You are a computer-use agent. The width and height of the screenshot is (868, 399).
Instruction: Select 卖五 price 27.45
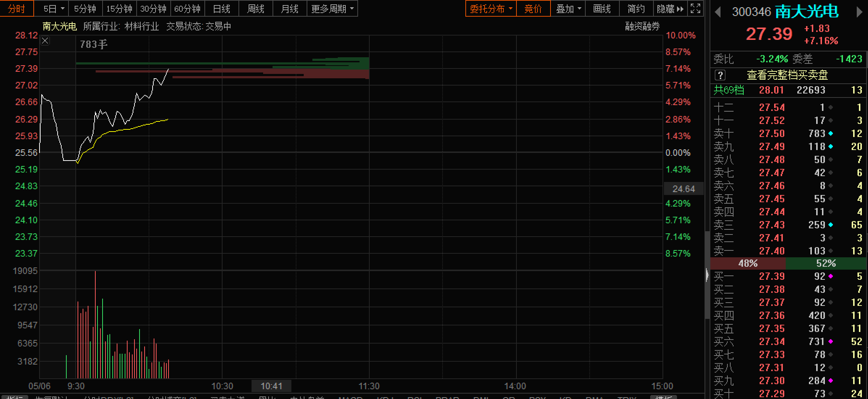(772, 199)
